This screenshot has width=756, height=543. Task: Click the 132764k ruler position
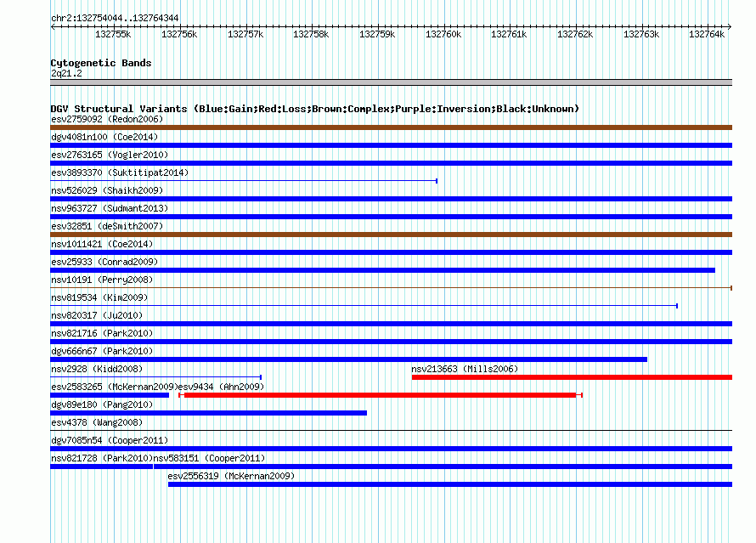[x=707, y=34]
